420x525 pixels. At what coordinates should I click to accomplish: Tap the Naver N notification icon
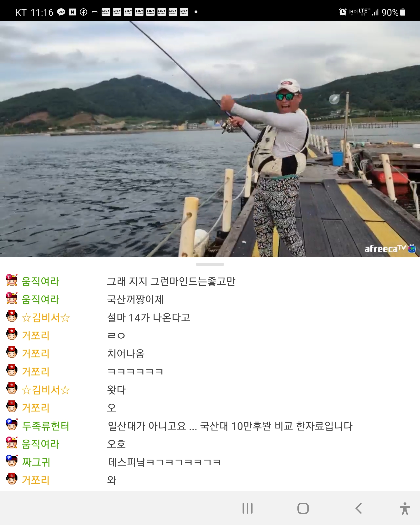pyautogui.click(x=72, y=12)
